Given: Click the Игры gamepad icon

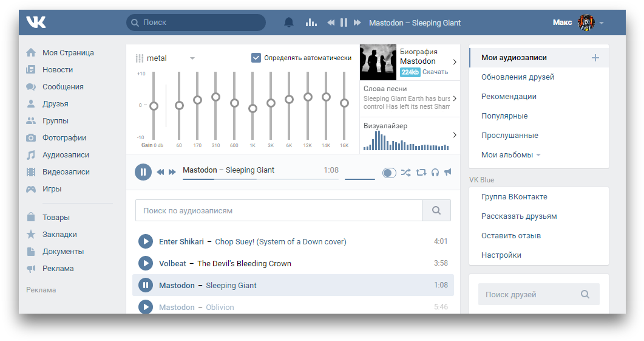Looking at the screenshot, I should (31, 189).
